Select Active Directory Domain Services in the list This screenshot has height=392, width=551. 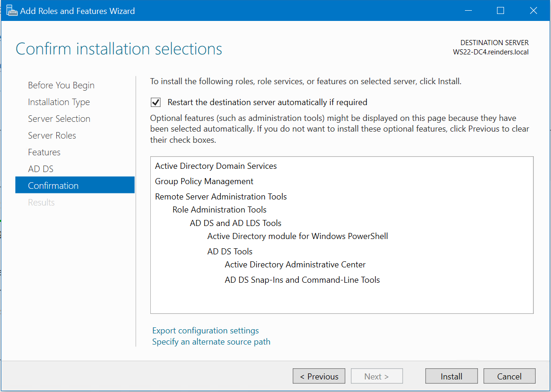pyautogui.click(x=215, y=166)
